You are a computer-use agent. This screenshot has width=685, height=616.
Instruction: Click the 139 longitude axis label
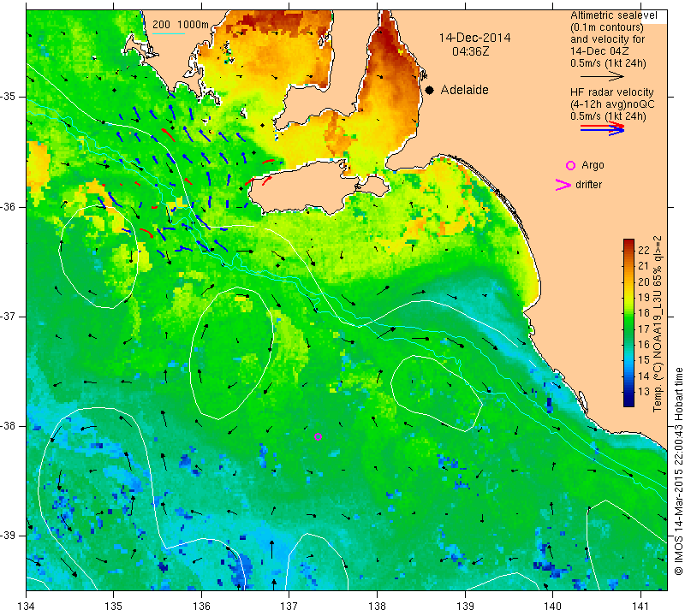(x=465, y=606)
